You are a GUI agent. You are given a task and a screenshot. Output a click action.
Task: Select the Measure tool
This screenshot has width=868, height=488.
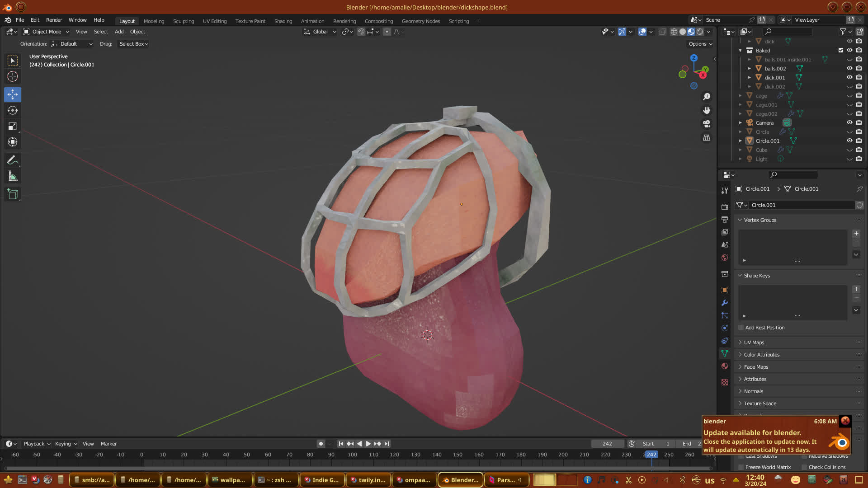[13, 177]
